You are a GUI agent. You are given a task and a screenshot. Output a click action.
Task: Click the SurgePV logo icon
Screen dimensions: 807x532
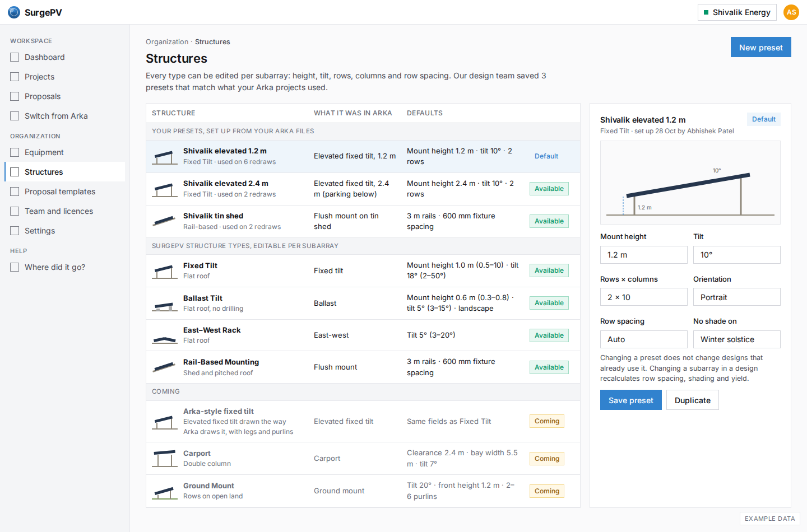pyautogui.click(x=14, y=12)
